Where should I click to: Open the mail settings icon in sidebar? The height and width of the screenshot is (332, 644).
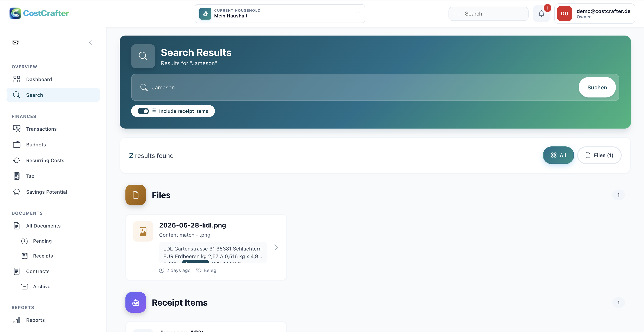tap(16, 43)
